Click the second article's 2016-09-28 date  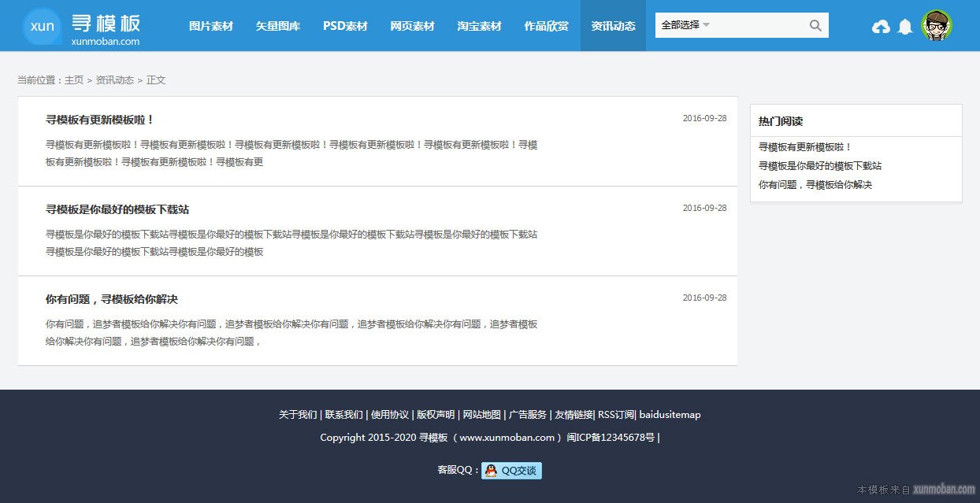tap(704, 209)
